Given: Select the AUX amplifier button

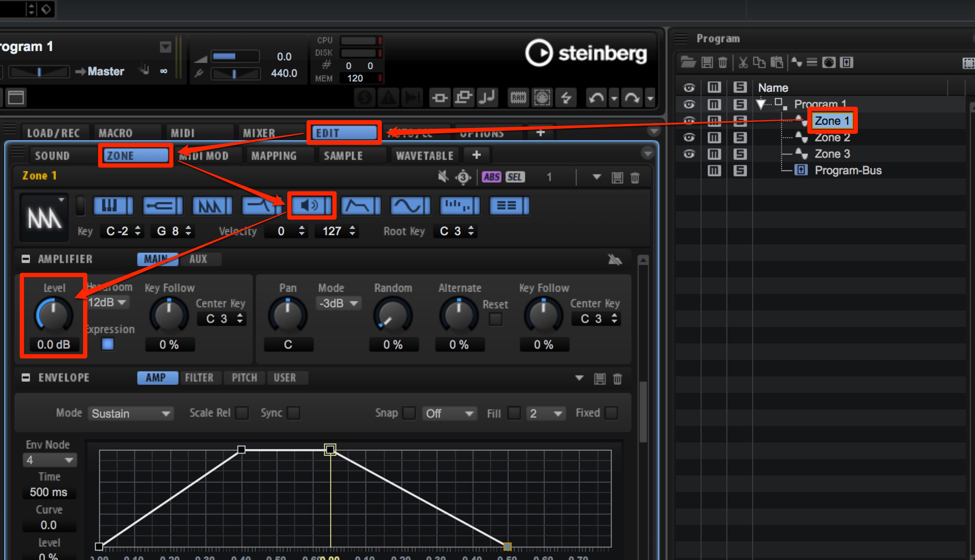Looking at the screenshot, I should [200, 259].
